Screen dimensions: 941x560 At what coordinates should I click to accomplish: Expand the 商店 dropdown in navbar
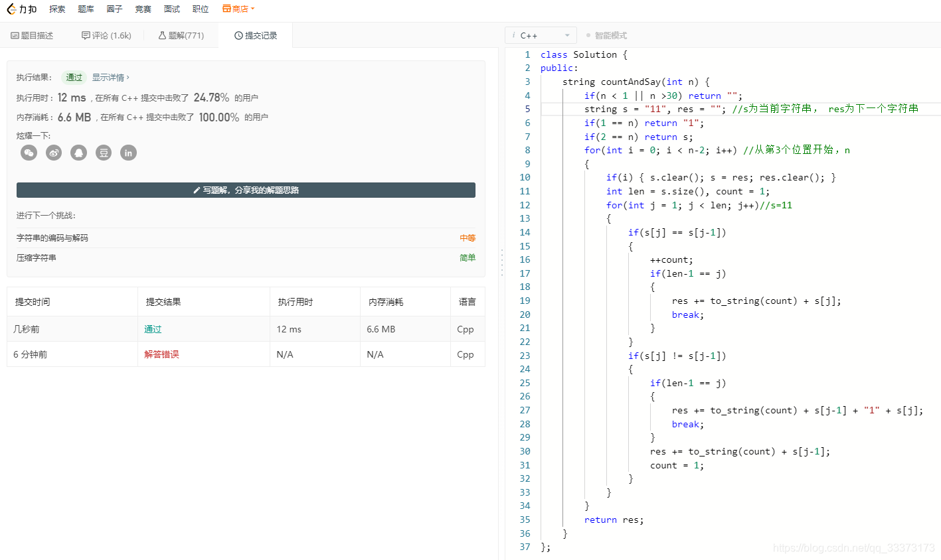[x=238, y=9]
